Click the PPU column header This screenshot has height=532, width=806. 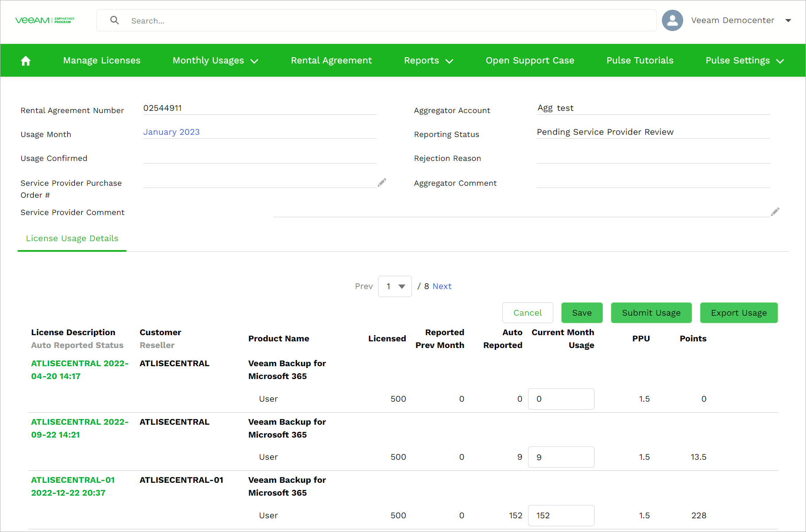[641, 339]
